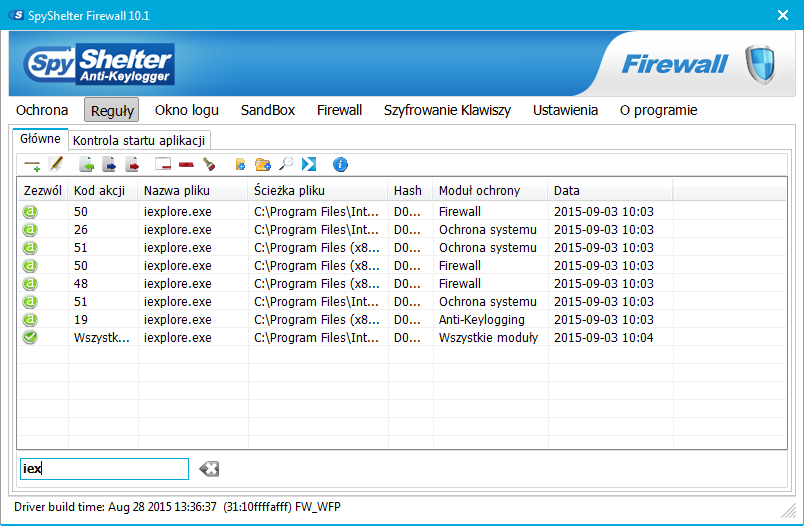Click the hash cell in Wszystkie moduły row

point(407,337)
